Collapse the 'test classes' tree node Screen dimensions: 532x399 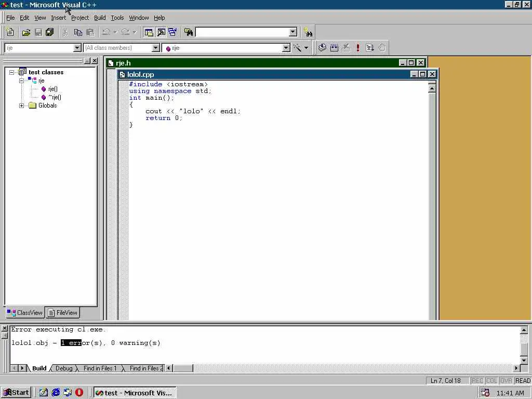point(12,72)
